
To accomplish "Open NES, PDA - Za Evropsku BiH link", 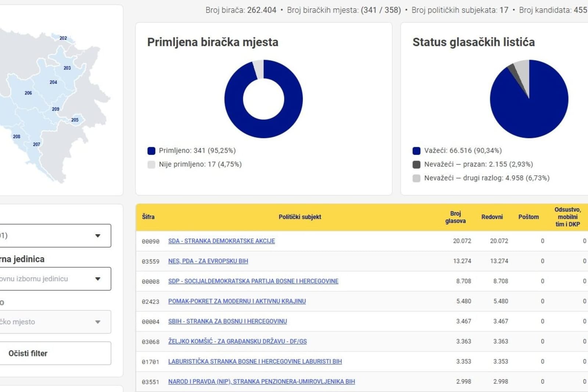I will [208, 261].
